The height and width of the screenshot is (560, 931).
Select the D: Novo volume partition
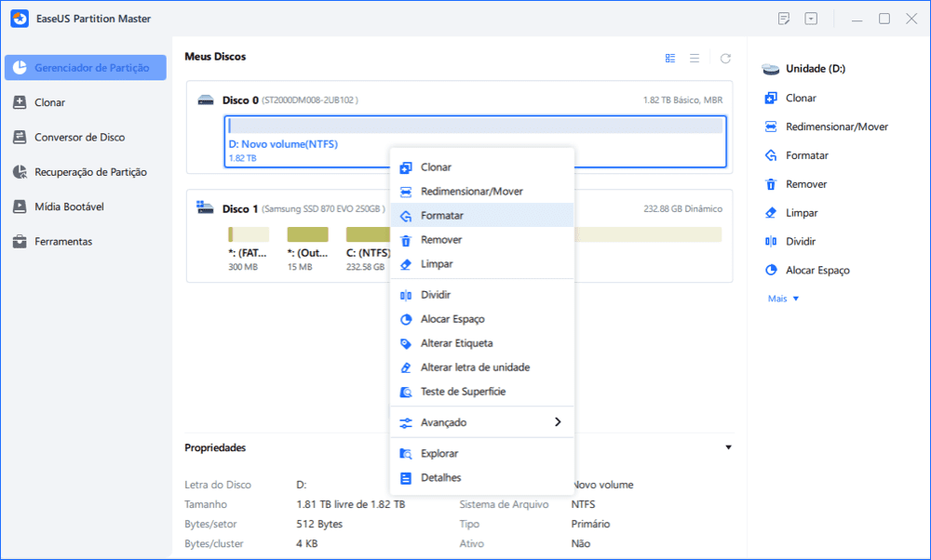[x=475, y=141]
